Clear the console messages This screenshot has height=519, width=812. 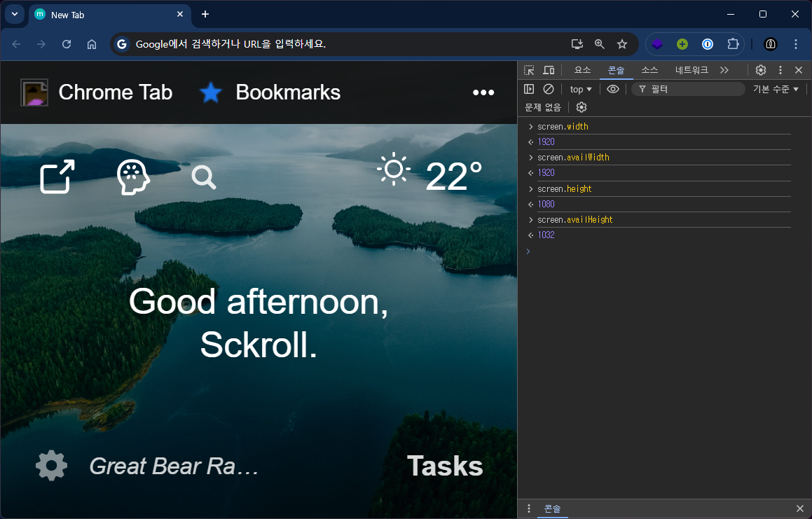pos(549,89)
